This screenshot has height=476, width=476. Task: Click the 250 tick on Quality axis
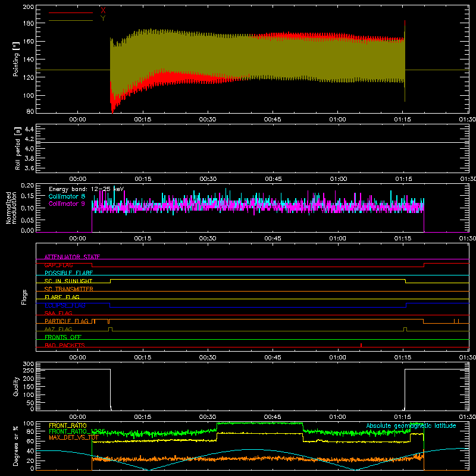[x=29, y=370]
